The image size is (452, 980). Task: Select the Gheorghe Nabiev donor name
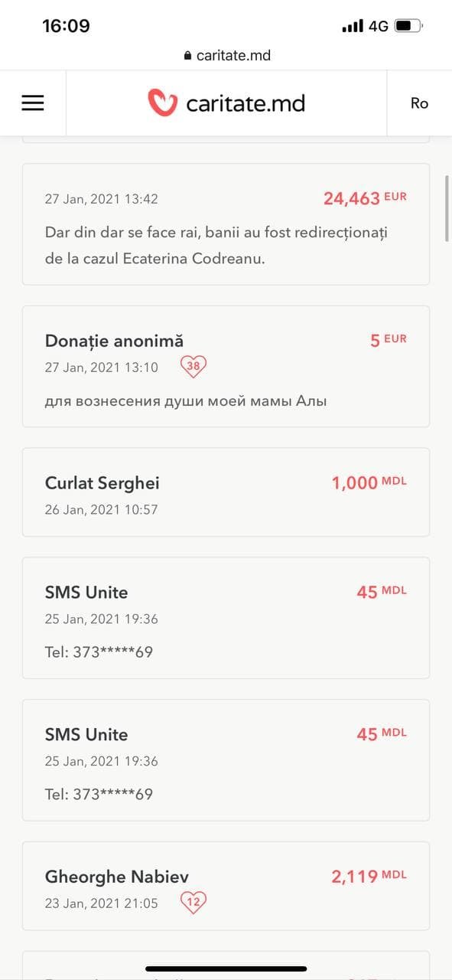coord(117,877)
